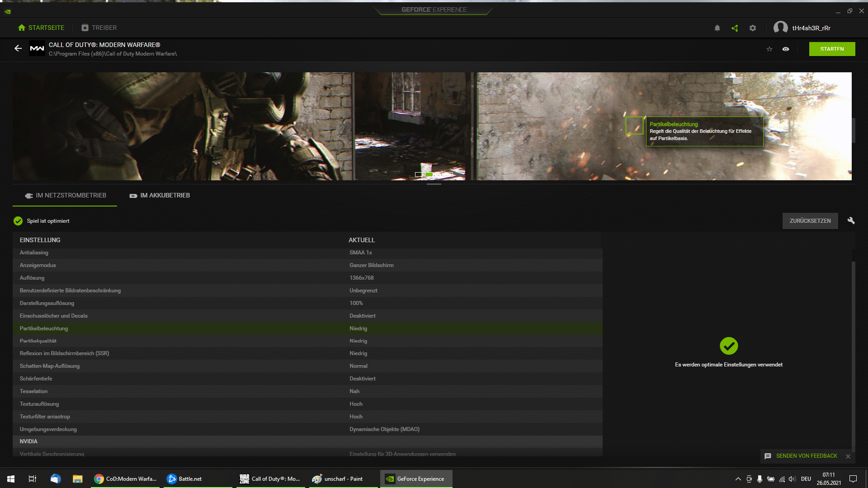Click the back arrow next to game title
868x488 pixels.
pos(18,48)
